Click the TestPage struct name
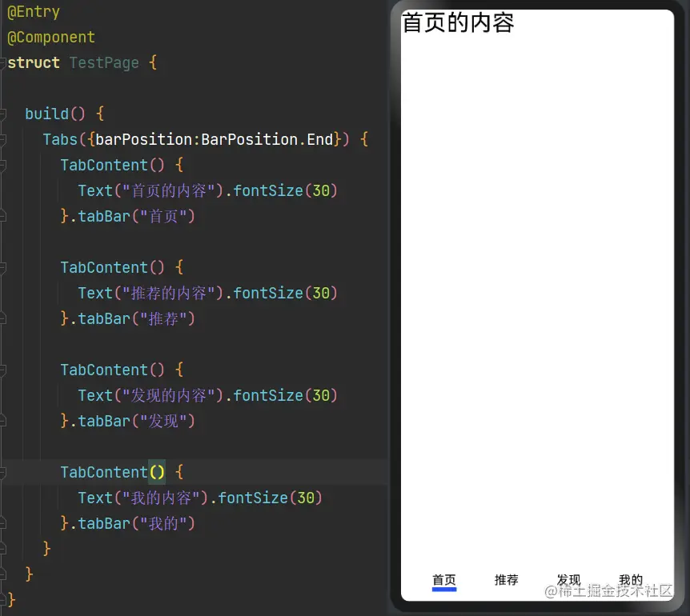This screenshot has height=616, width=690. (x=103, y=62)
